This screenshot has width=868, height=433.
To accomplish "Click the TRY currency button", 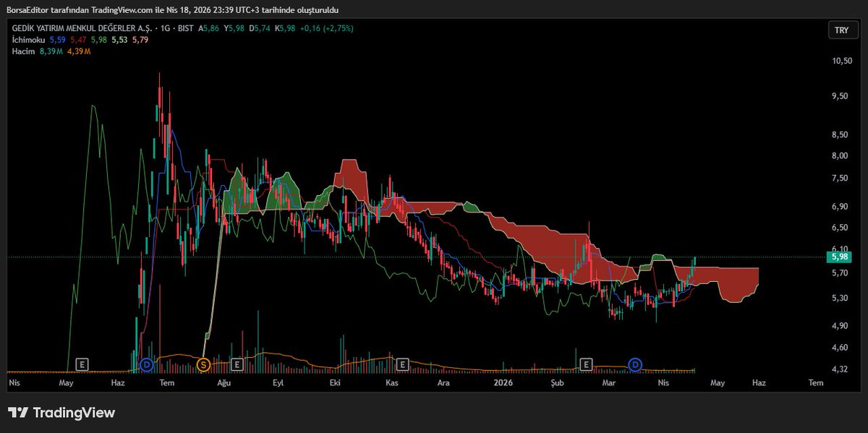I will (x=841, y=30).
